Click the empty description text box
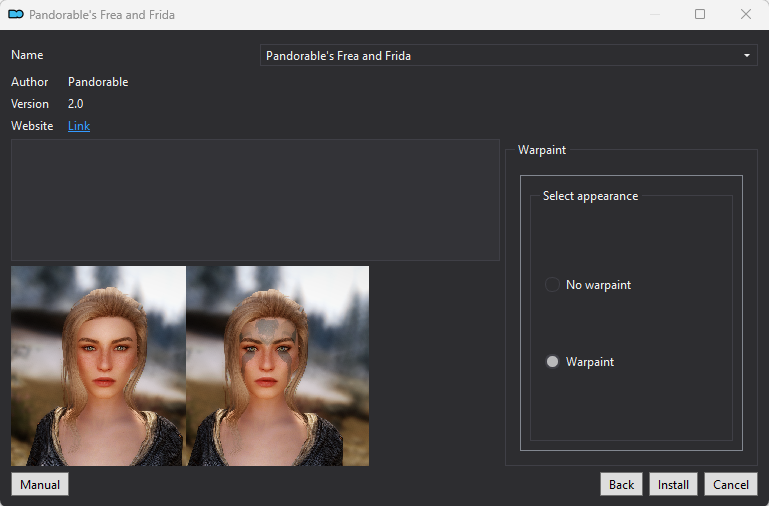 pos(255,200)
